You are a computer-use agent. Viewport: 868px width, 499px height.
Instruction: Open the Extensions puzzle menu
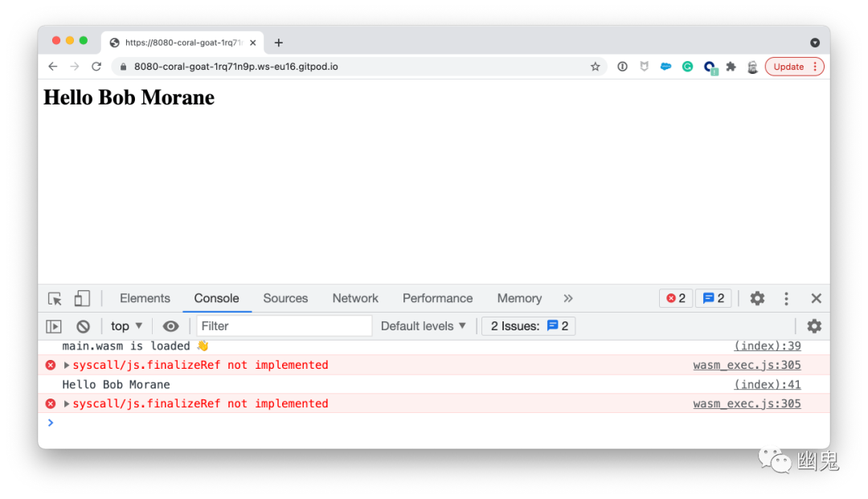[731, 67]
